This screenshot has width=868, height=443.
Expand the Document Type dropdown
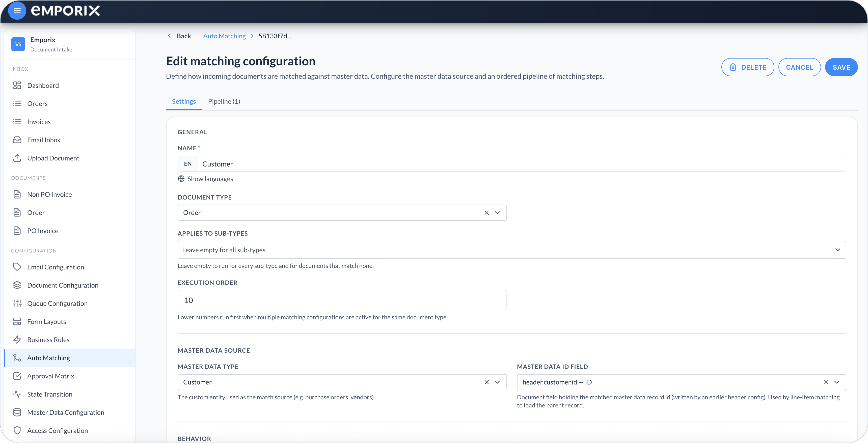pyautogui.click(x=497, y=213)
